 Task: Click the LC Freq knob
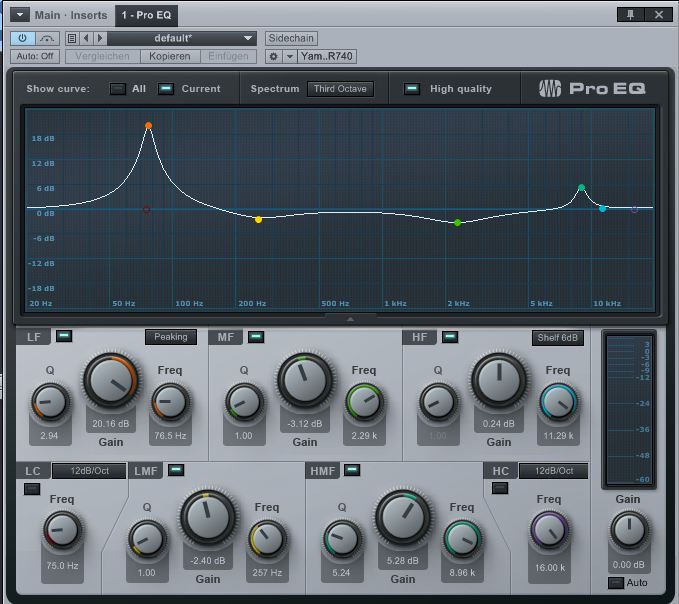pos(62,530)
